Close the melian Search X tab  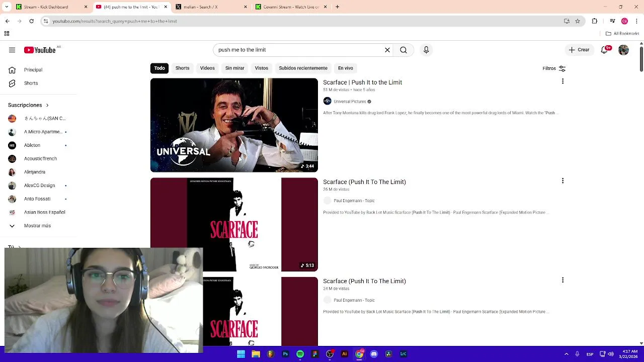pos(246,7)
